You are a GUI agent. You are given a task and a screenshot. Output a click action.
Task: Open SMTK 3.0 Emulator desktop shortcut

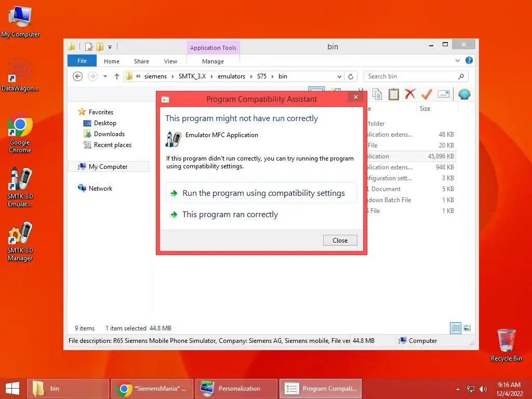(20, 187)
